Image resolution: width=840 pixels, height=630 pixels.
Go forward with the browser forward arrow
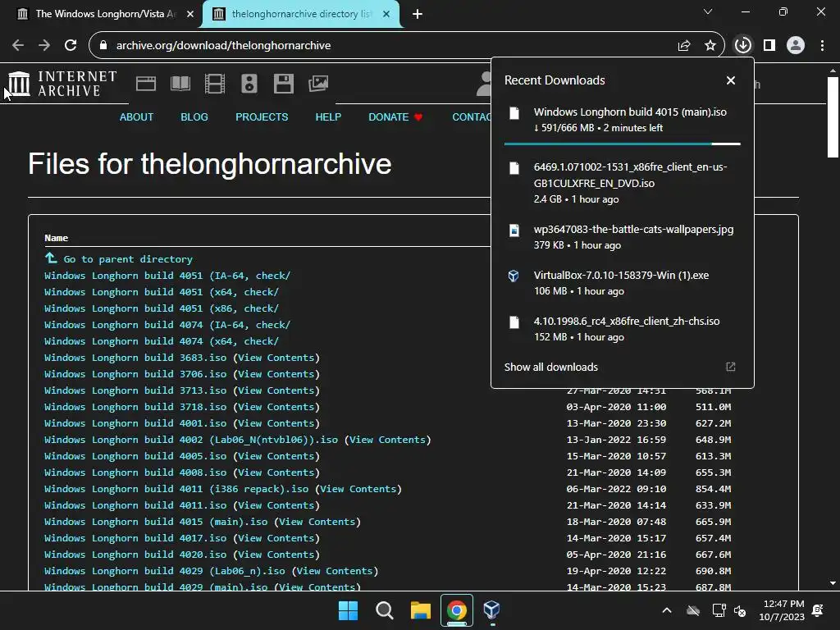coord(44,46)
